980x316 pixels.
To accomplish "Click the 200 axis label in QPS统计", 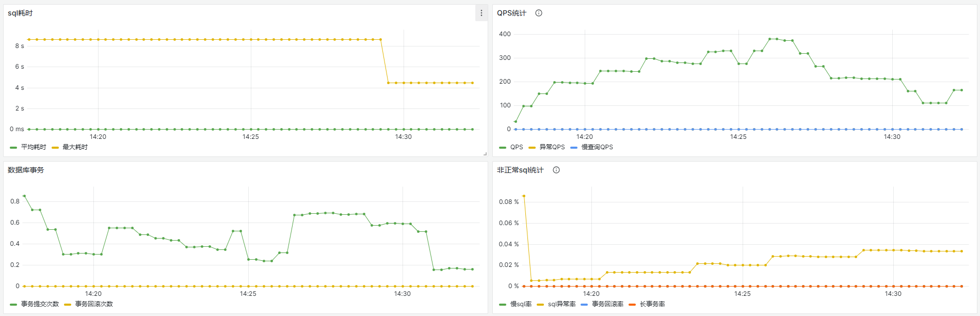I will coord(505,82).
